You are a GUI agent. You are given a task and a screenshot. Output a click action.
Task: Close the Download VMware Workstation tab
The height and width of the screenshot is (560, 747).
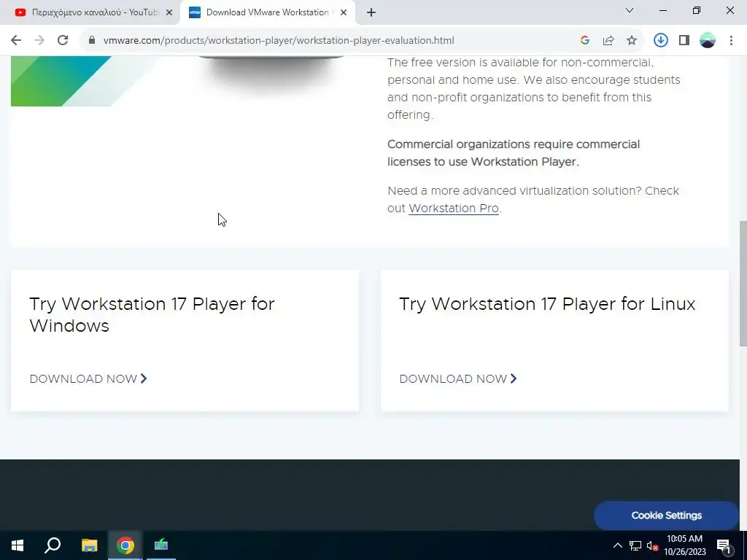(x=344, y=13)
